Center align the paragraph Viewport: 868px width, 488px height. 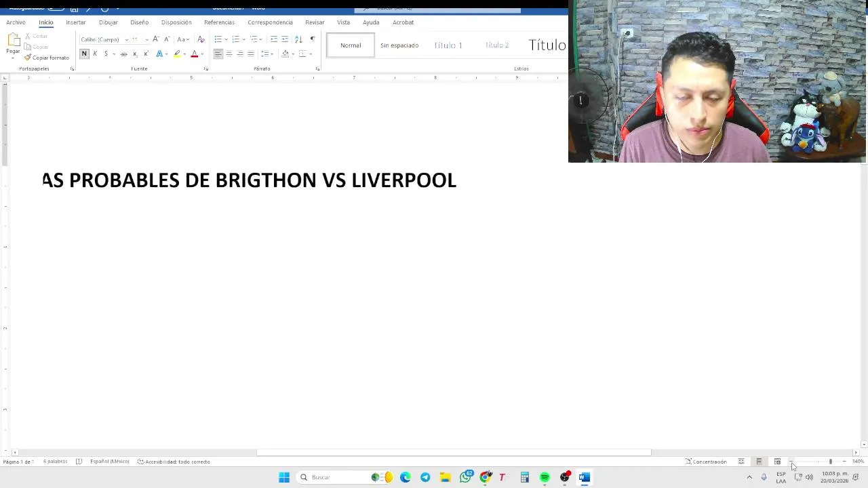[x=229, y=54]
